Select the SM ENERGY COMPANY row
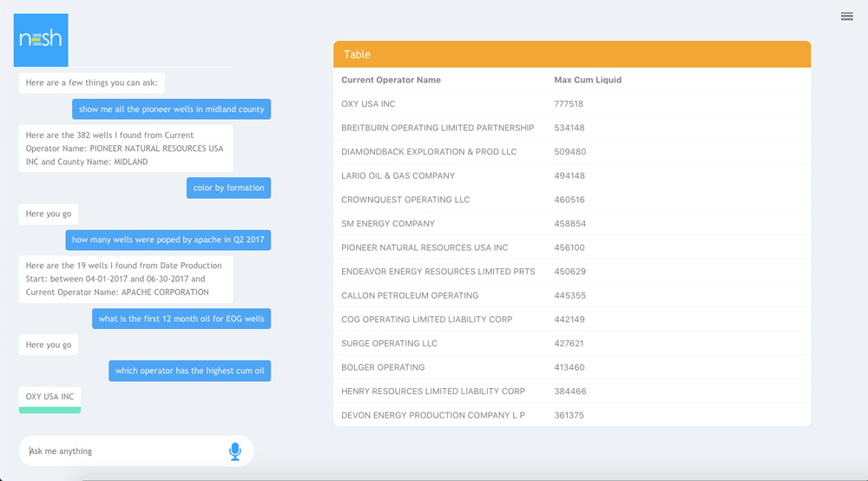 pos(572,224)
